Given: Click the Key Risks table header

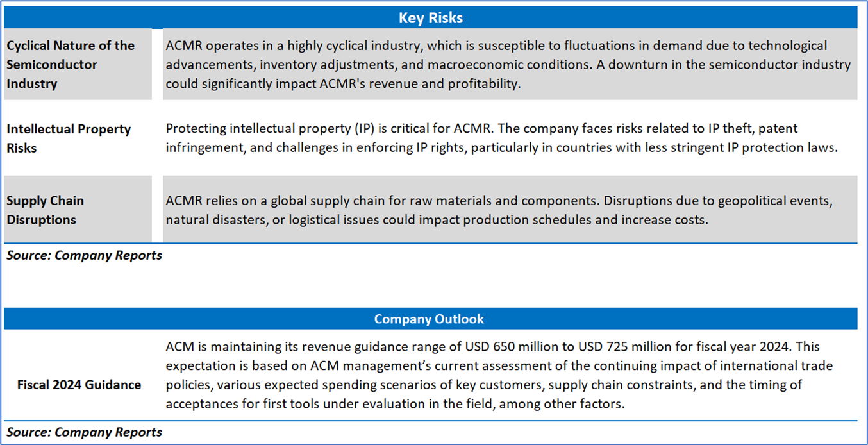Looking at the screenshot, I should click(430, 18).
